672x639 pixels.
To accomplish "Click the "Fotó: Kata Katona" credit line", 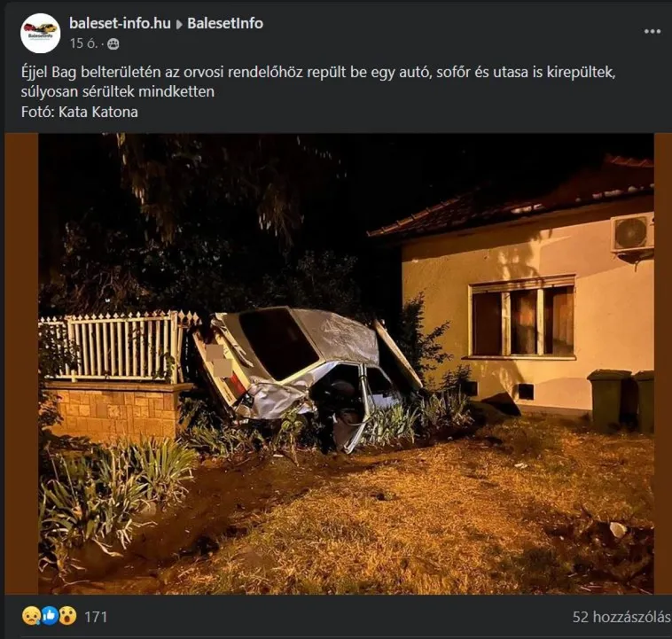I will click(x=80, y=113).
